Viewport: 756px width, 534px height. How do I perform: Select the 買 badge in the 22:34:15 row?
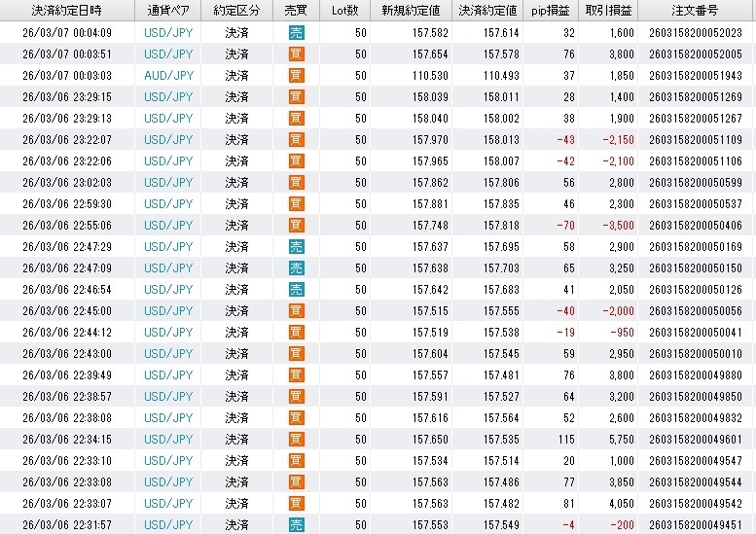click(296, 439)
